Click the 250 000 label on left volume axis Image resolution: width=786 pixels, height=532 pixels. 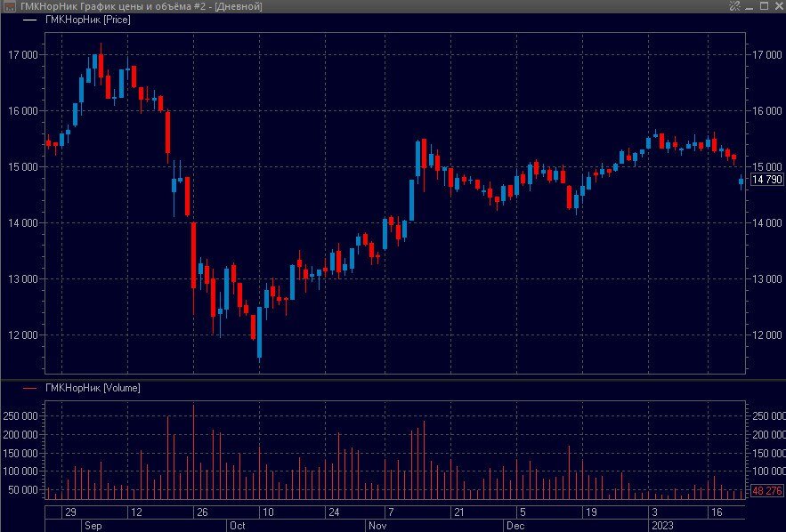(x=20, y=416)
